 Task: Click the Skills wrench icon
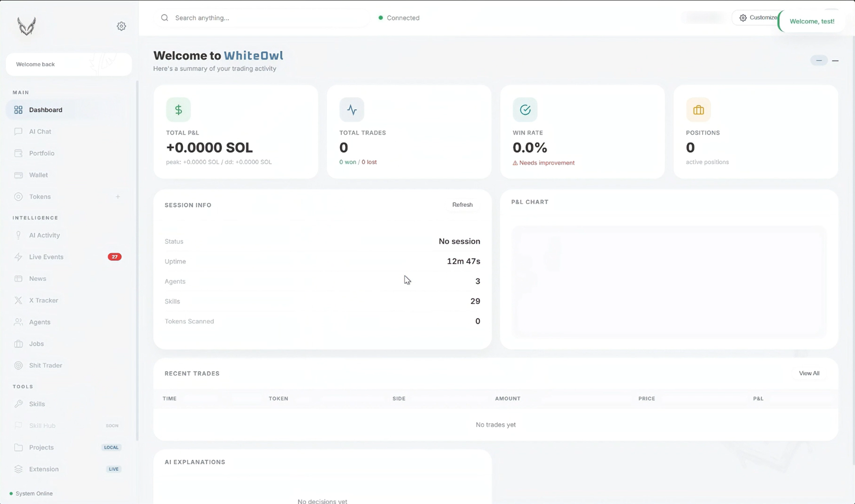18,404
